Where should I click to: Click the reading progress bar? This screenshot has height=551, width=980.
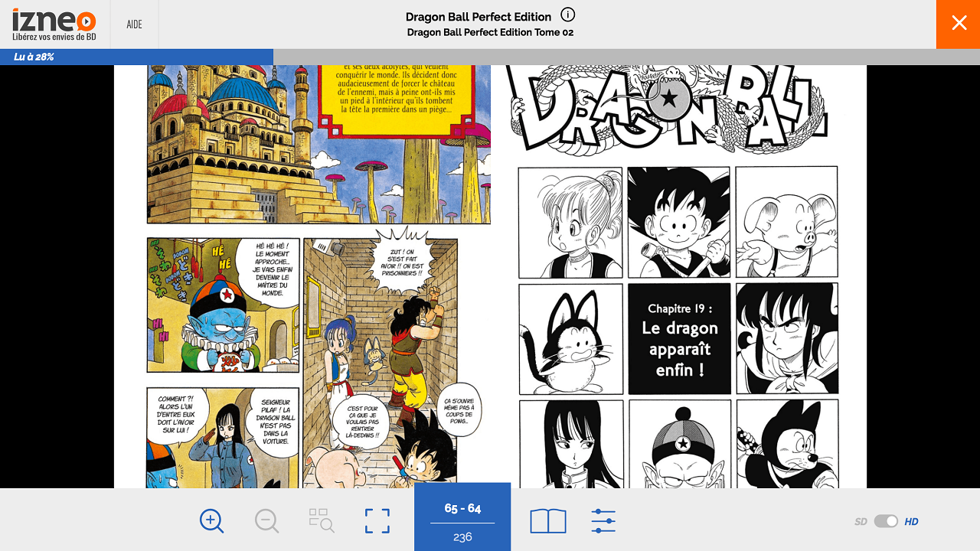point(490,57)
